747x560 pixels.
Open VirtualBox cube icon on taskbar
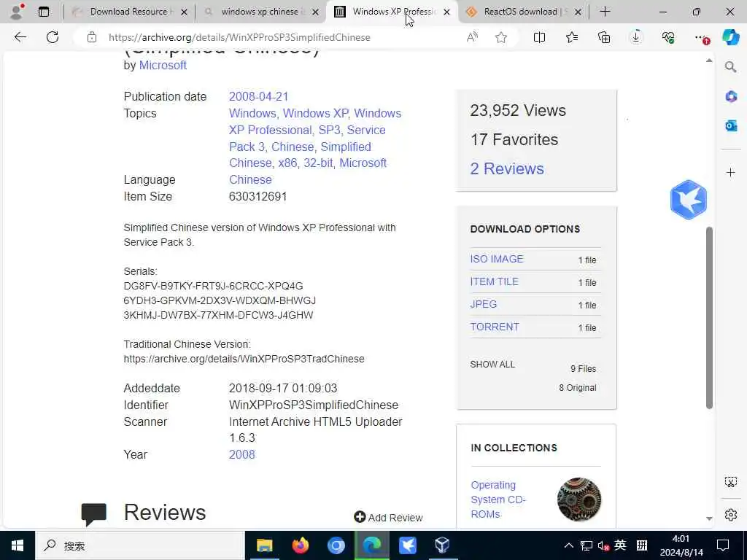click(442, 545)
